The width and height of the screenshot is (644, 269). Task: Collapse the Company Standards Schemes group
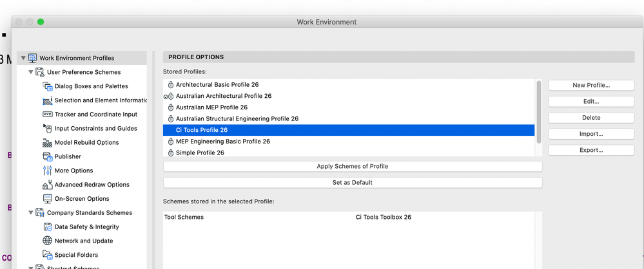(32, 213)
